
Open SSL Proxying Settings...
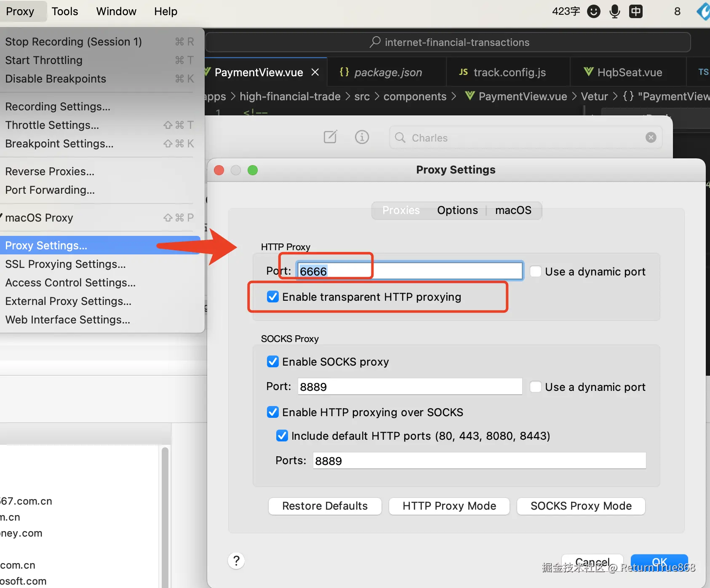pyautogui.click(x=100, y=264)
